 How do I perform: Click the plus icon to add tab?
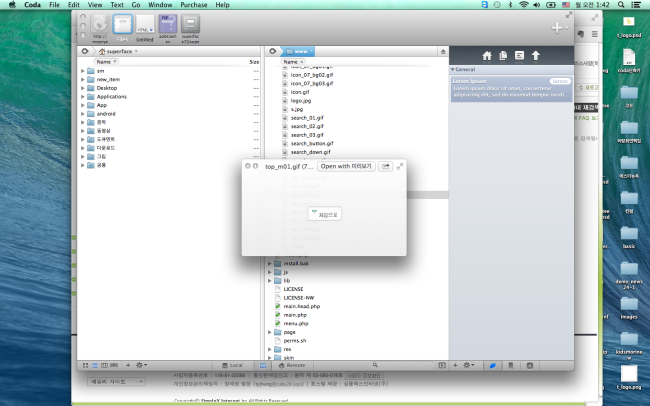(x=557, y=28)
